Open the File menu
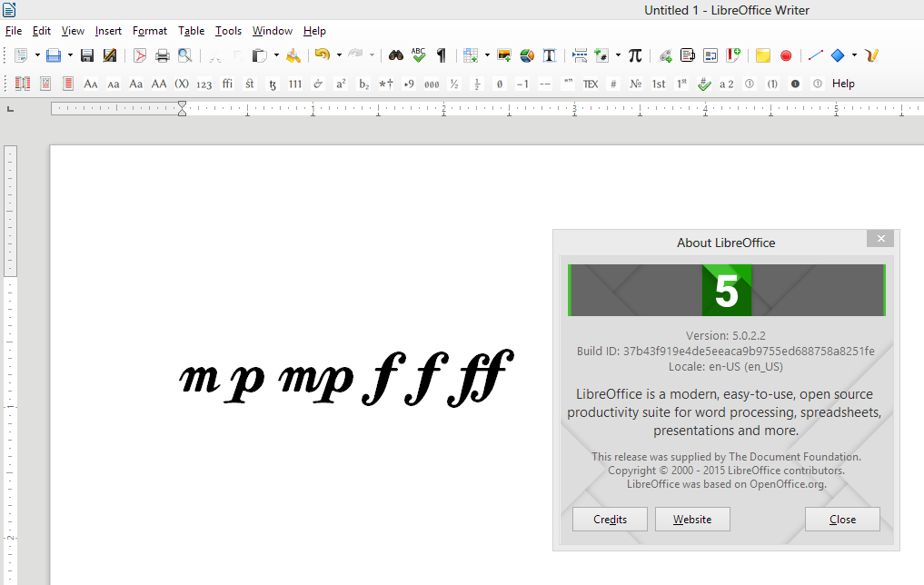 (14, 31)
